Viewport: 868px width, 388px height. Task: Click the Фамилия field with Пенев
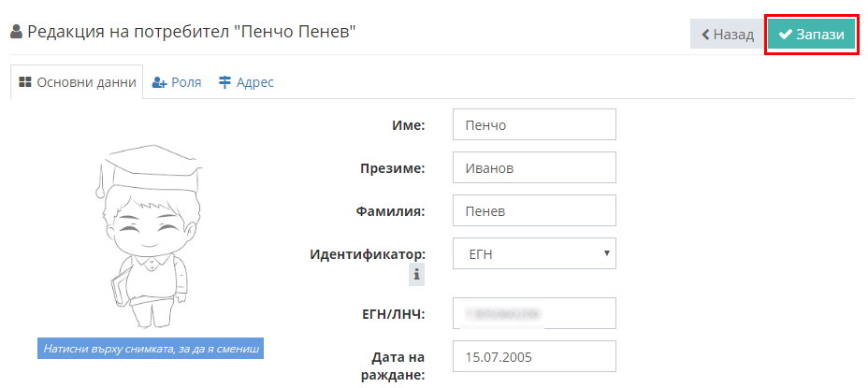point(534,210)
